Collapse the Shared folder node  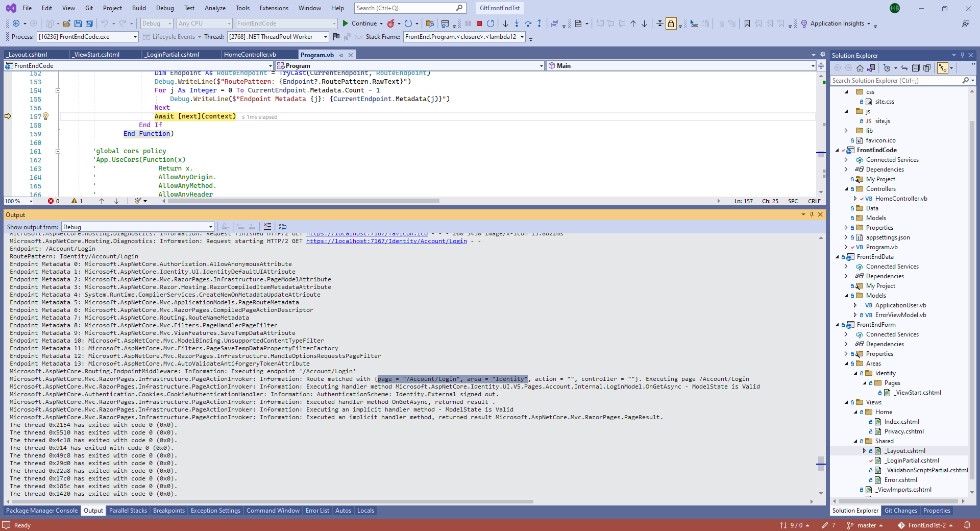(x=855, y=441)
